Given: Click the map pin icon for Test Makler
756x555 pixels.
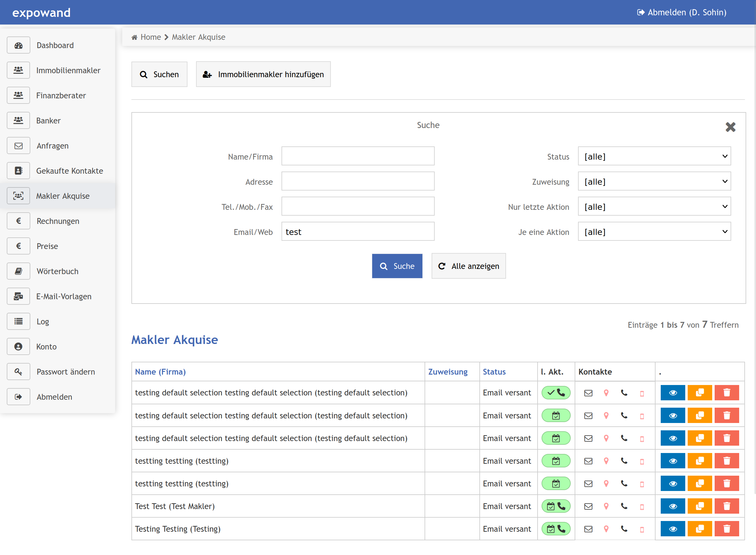Looking at the screenshot, I should (606, 506).
